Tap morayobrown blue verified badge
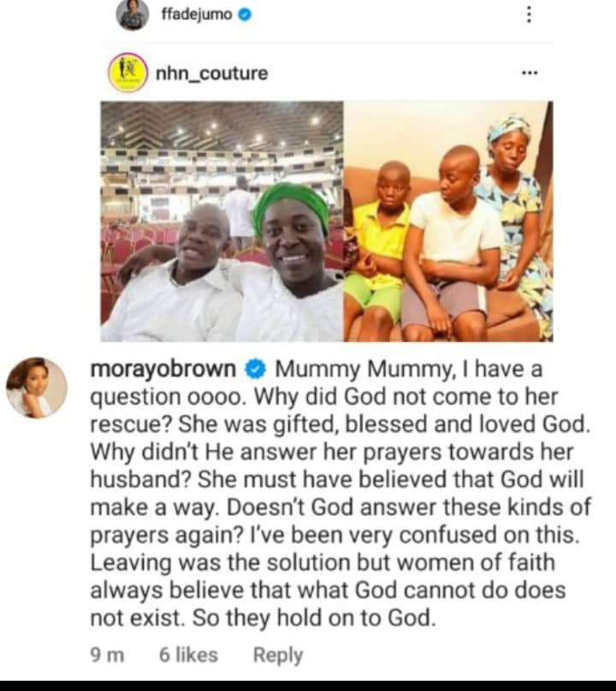Screen dimensions: 616x691 (255, 369)
